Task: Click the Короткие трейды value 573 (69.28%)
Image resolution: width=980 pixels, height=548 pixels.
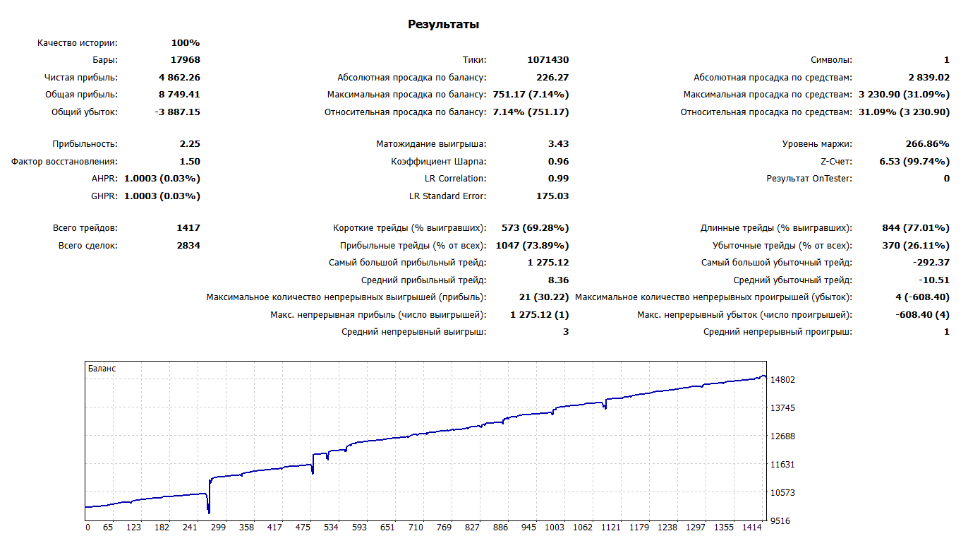Action: click(534, 228)
